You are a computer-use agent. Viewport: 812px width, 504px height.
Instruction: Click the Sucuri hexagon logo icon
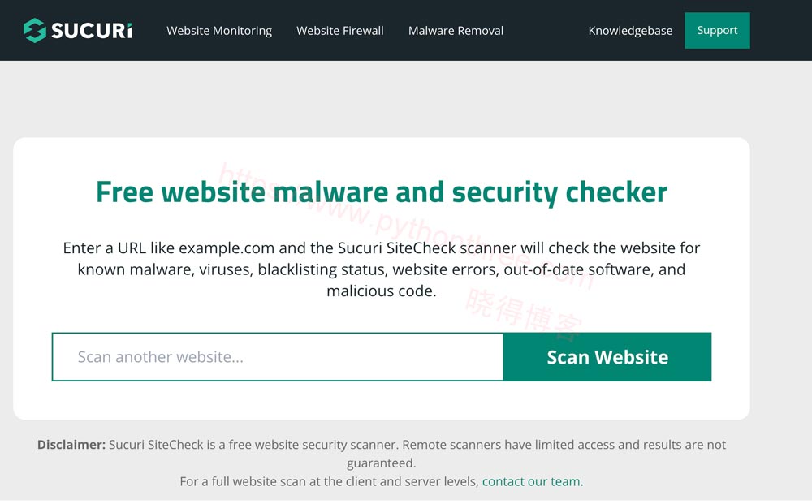pos(35,31)
